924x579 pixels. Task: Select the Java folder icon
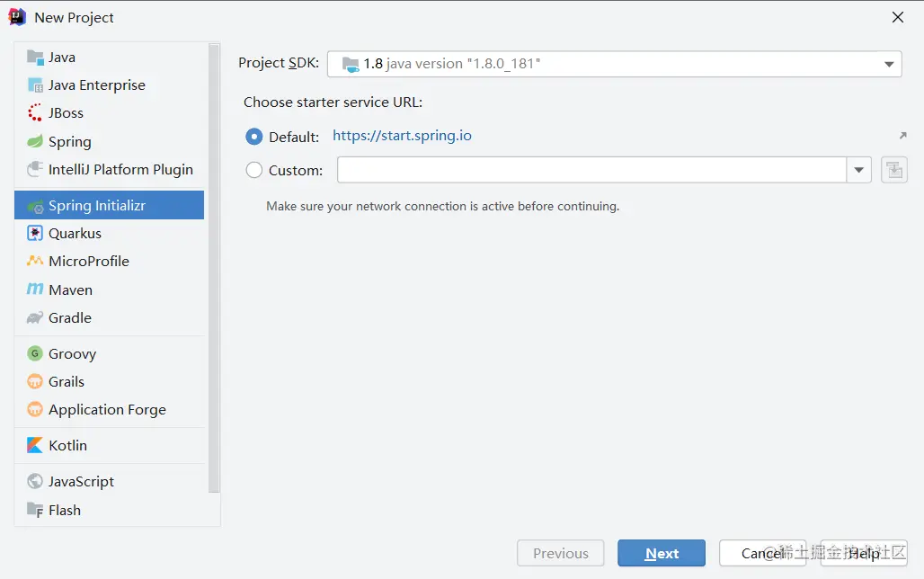[35, 58]
